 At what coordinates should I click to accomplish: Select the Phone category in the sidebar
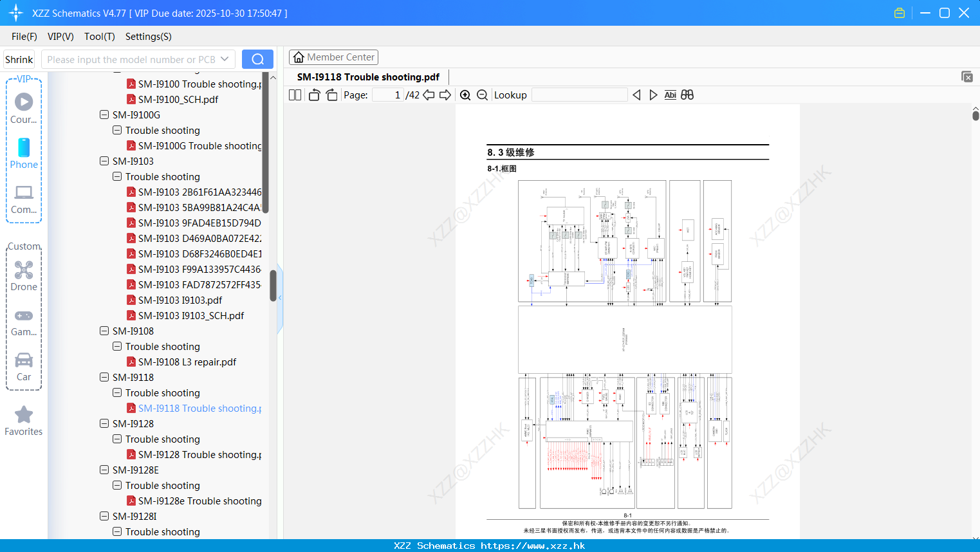(24, 153)
